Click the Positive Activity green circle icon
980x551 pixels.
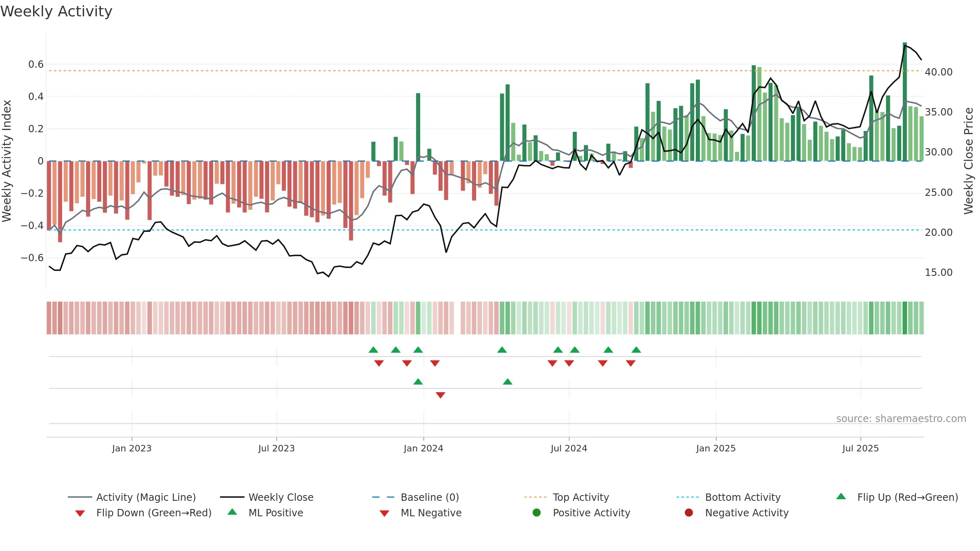click(x=537, y=512)
